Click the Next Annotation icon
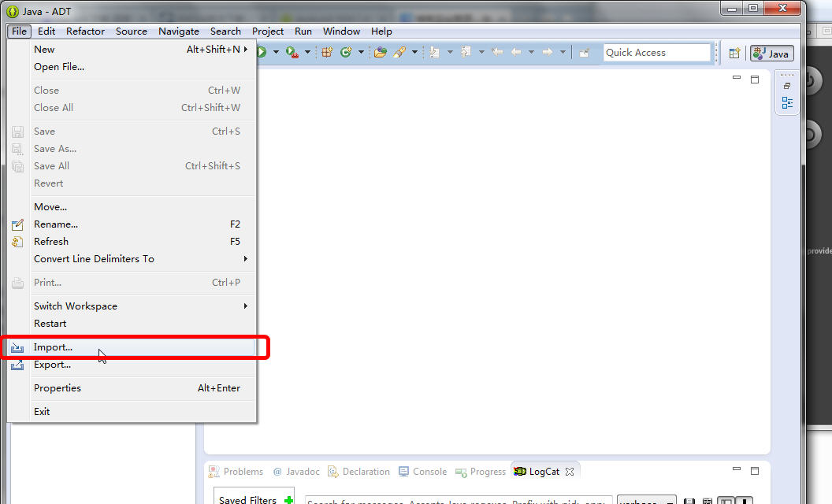The height and width of the screenshot is (504, 832). click(x=435, y=52)
